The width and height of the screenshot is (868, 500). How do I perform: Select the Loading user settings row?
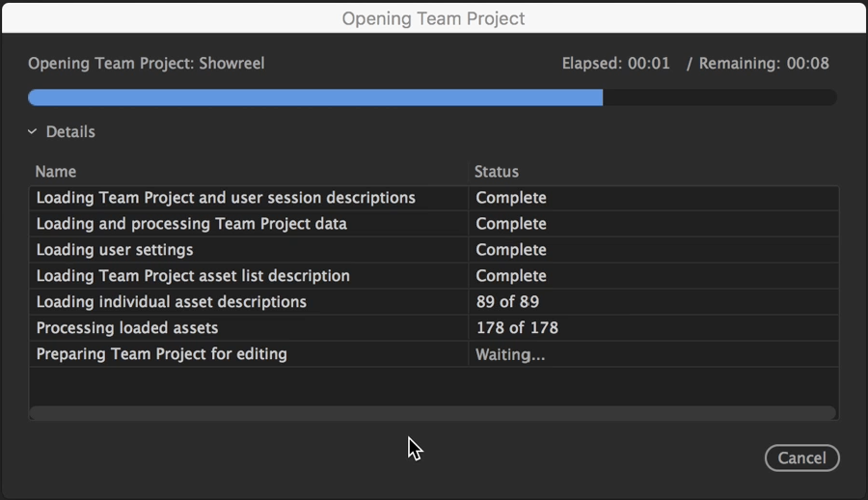(x=434, y=250)
